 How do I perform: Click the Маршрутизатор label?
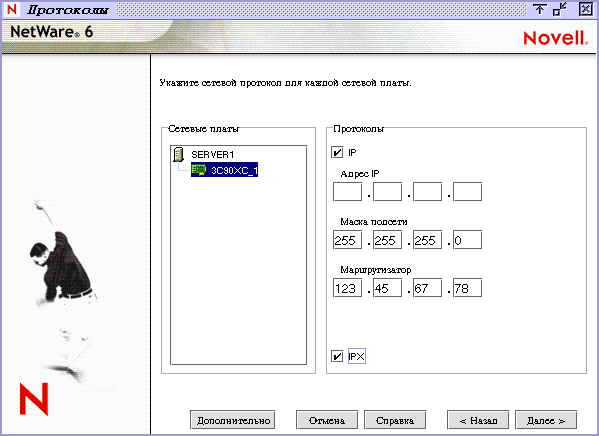376,270
